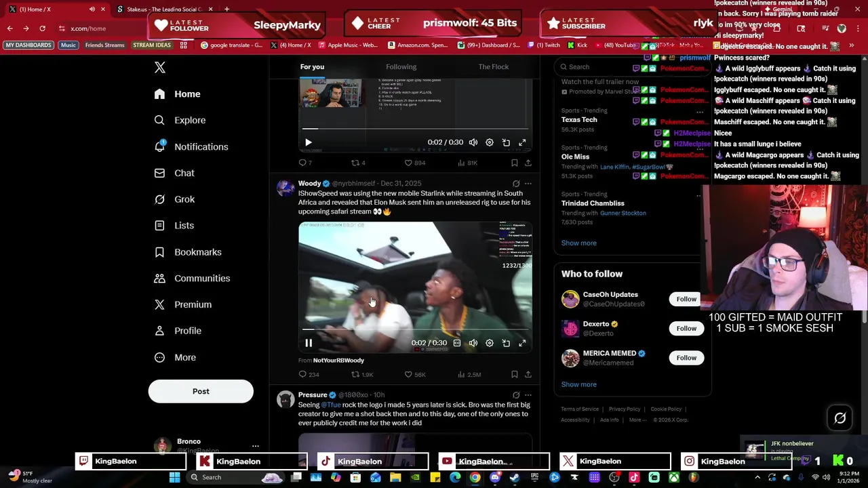This screenshot has width=868, height=488.
Task: Share Woody's post
Action: click(528, 374)
